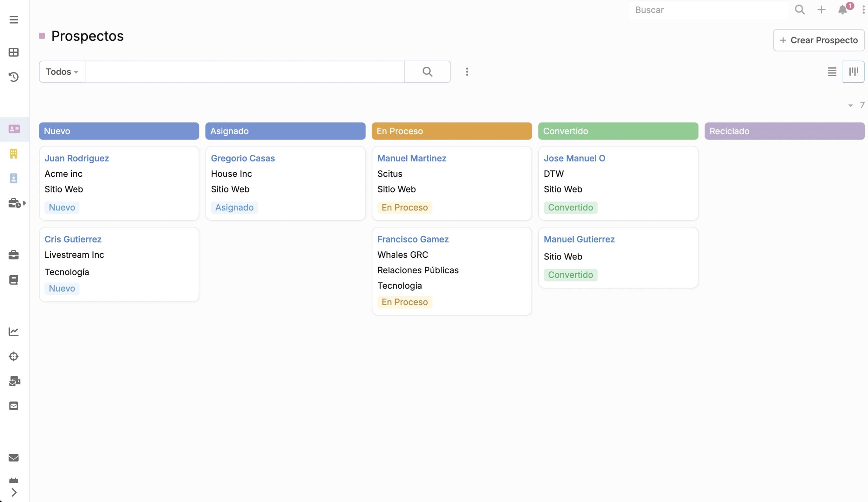
Task: Open the Manuel Martinez prospect
Action: (412, 158)
